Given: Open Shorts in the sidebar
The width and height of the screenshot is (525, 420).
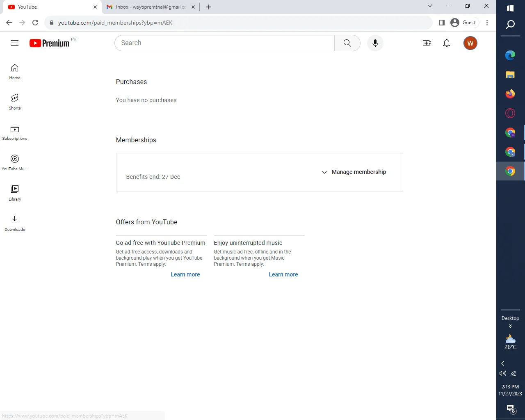Looking at the screenshot, I should [x=15, y=102].
